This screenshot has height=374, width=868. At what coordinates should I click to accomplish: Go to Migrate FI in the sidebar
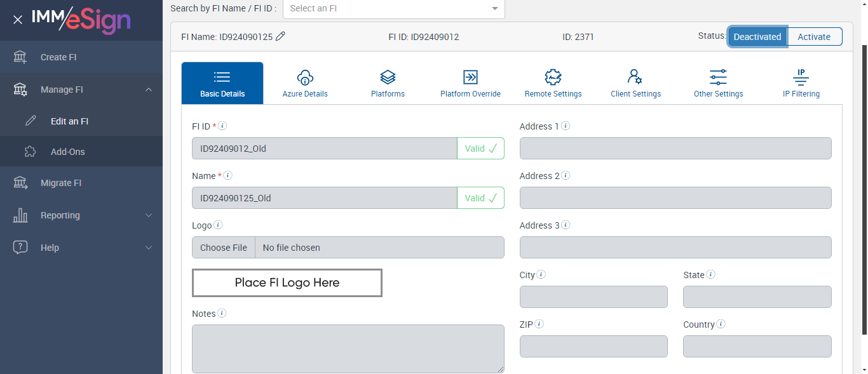tap(61, 183)
